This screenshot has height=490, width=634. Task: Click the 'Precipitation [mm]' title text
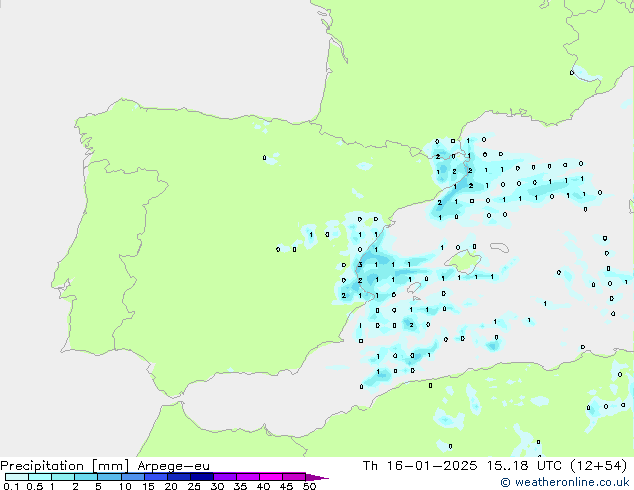[65, 466]
